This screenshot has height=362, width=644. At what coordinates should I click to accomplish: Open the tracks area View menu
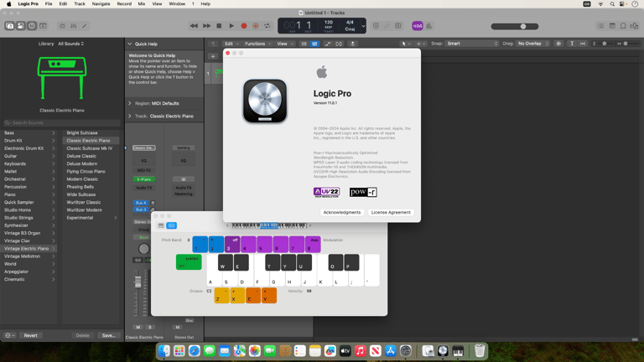point(285,44)
